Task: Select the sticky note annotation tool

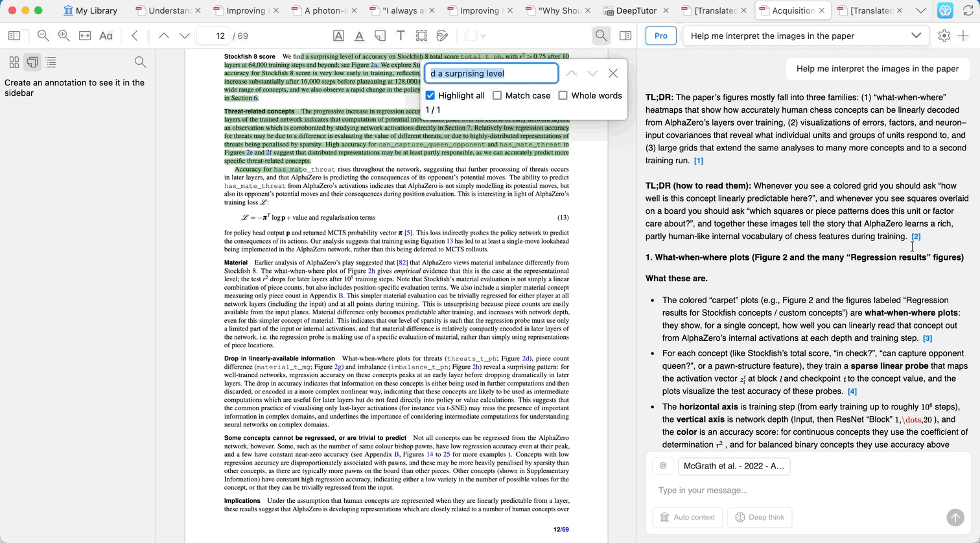Action: pos(380,36)
